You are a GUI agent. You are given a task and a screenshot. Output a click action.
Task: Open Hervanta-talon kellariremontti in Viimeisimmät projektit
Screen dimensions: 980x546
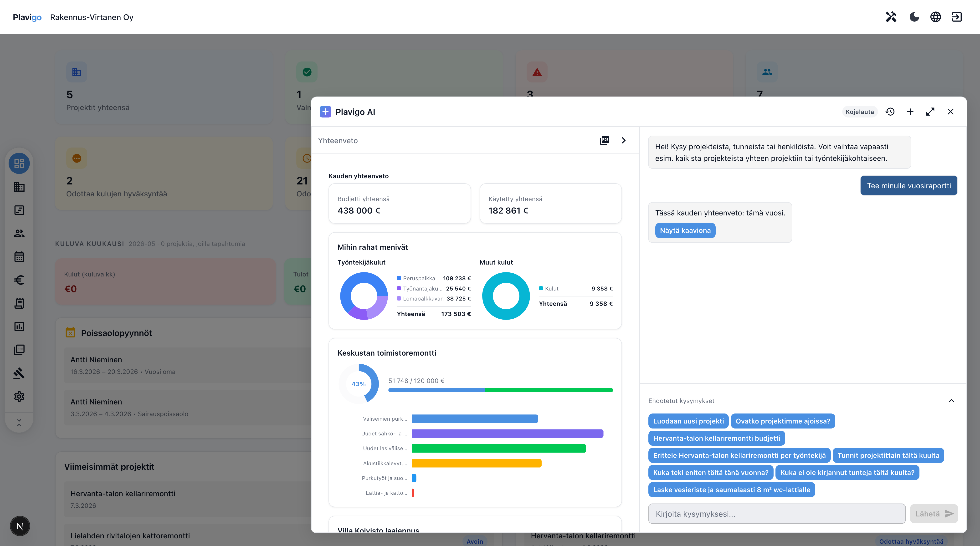(x=188, y=499)
